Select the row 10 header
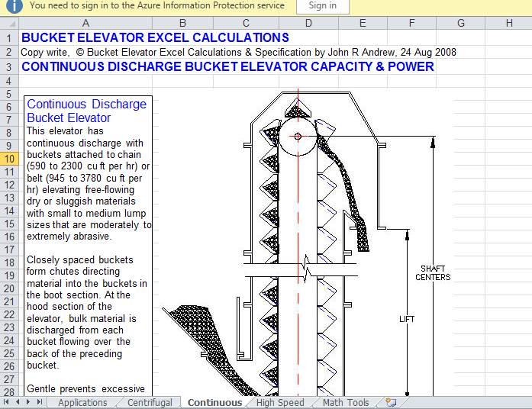Screen dimensions: 532x409 pos(9,159)
